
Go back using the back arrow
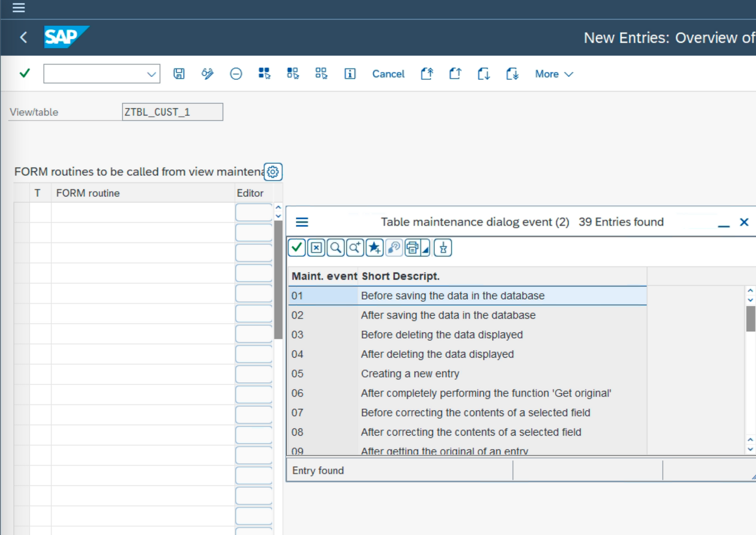pos(24,37)
